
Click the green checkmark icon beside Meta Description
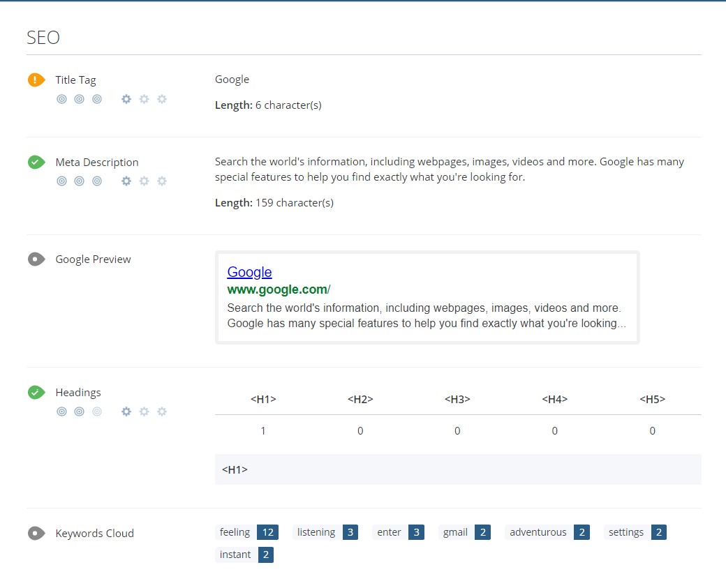pyautogui.click(x=36, y=162)
